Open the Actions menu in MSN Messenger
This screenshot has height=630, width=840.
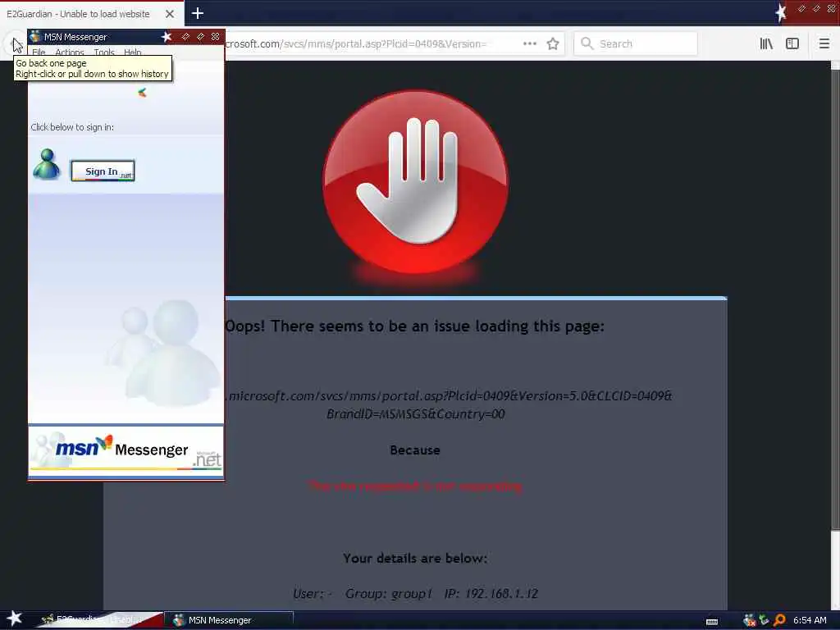(70, 52)
